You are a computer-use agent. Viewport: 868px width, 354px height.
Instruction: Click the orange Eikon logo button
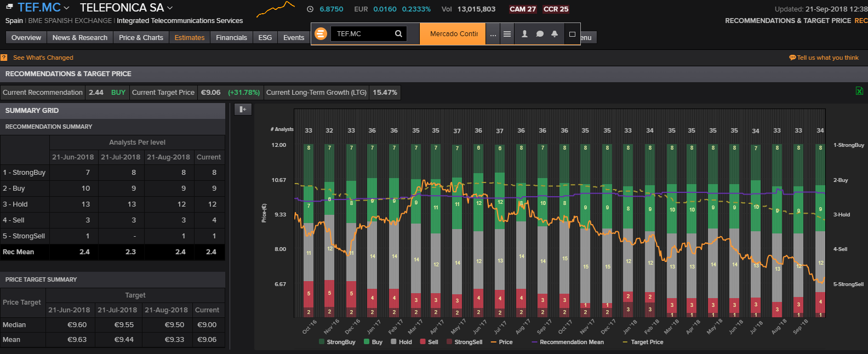pos(321,34)
